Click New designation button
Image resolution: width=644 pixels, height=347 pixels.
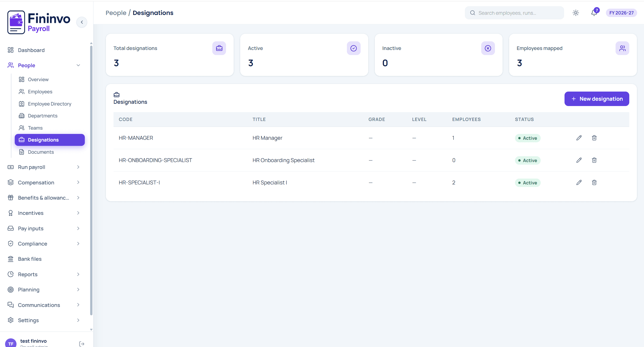(x=597, y=99)
